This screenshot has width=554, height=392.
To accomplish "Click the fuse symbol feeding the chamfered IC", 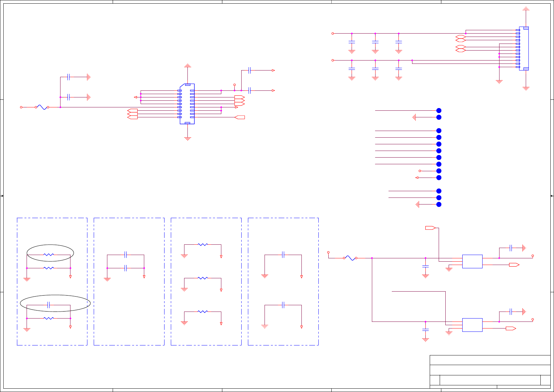I will tap(42, 107).
